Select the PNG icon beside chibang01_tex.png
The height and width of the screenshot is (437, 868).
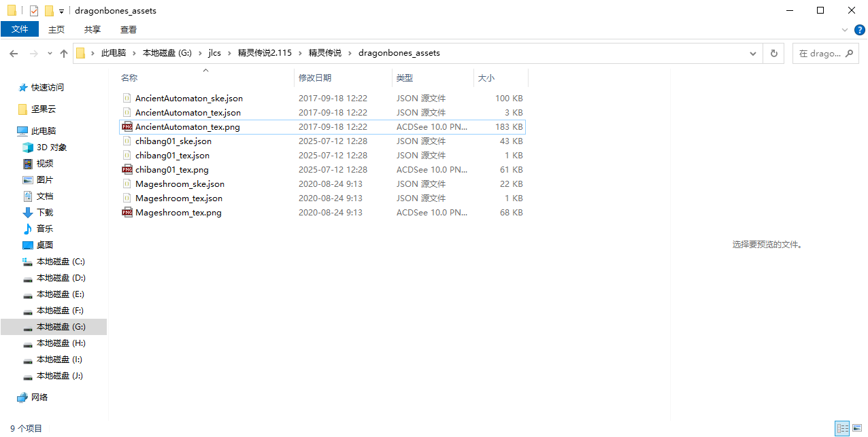coord(127,170)
